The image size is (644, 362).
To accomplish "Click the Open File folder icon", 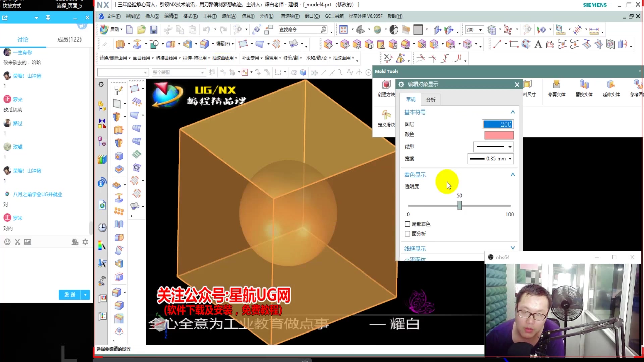I will coord(141,29).
